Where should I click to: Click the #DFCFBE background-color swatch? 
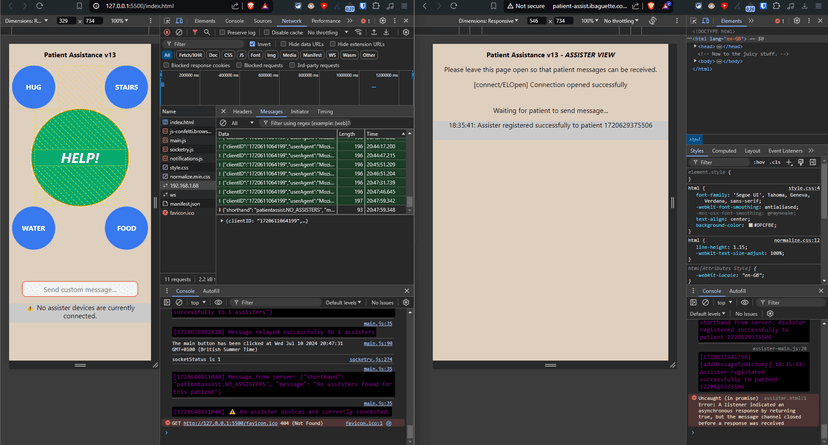point(751,225)
